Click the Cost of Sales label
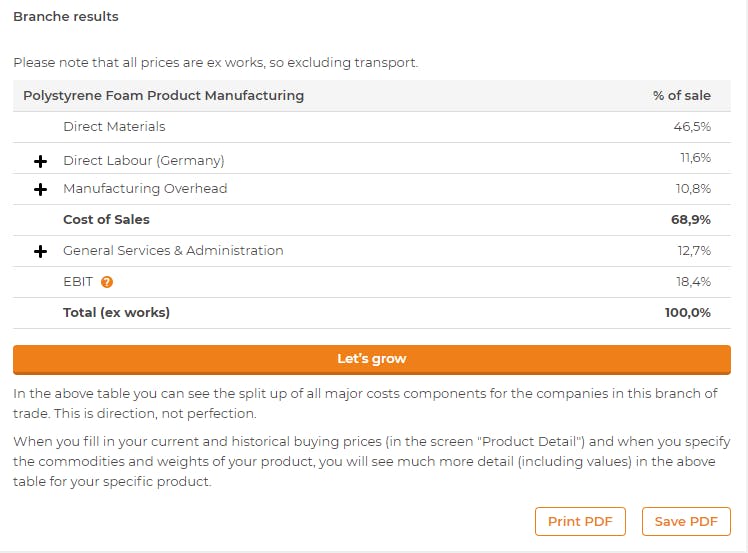The image size is (748, 553). point(106,219)
